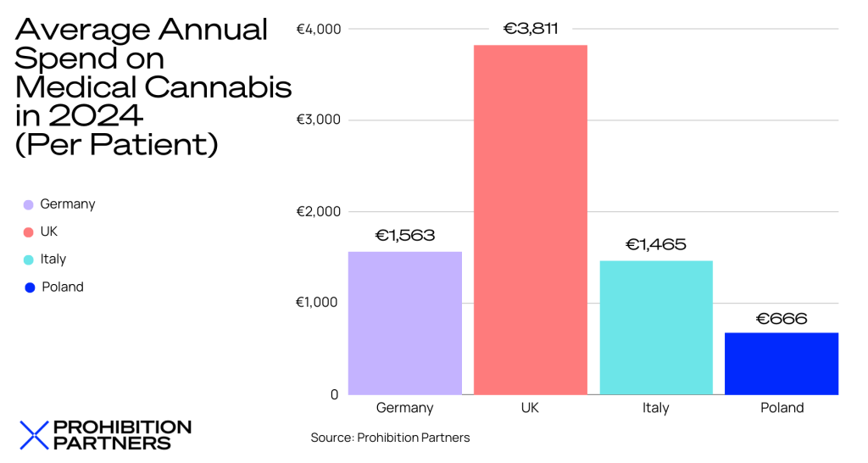Screen dimensions: 868x463
Task: Select the tall red UK bar
Action: click(530, 219)
